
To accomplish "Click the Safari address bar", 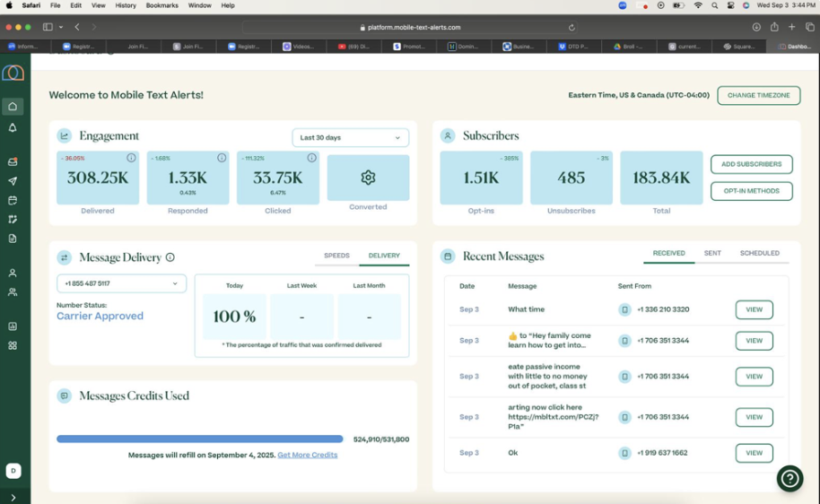I will [x=410, y=27].
